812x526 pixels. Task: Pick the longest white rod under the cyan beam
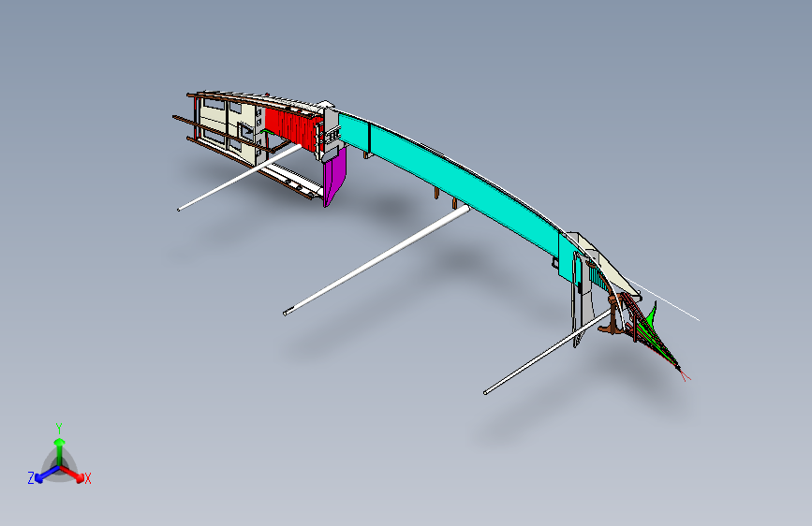coord(376,260)
